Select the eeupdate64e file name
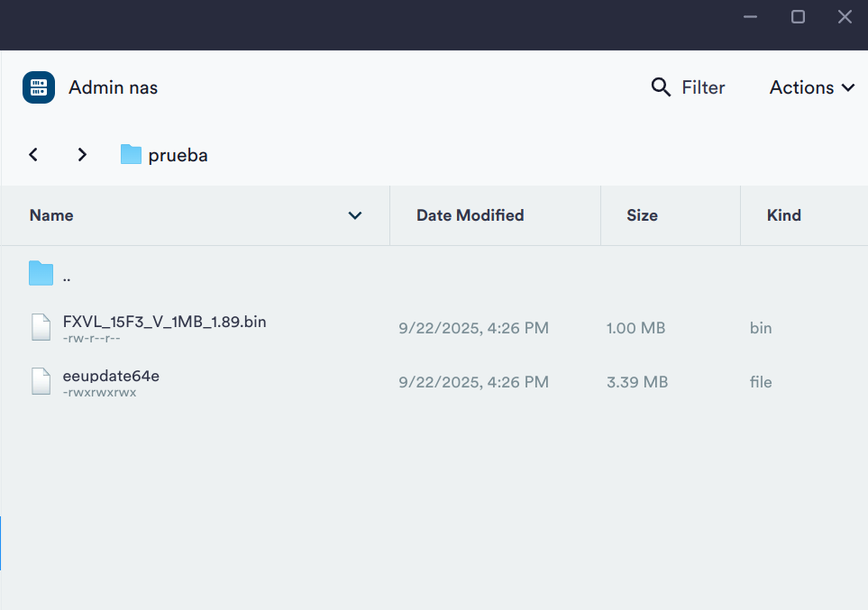Viewport: 868px width, 610px height. click(x=111, y=376)
